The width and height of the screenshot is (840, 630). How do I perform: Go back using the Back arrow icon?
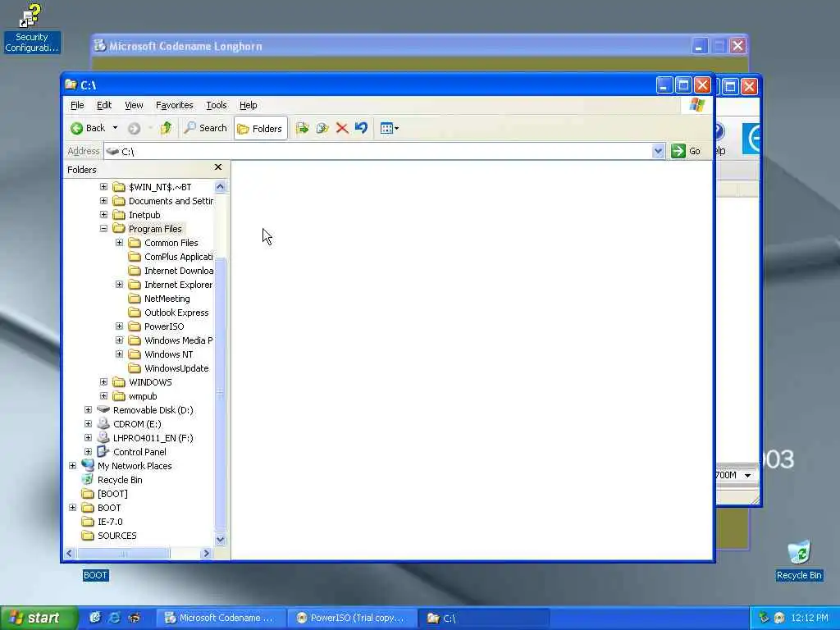(x=76, y=128)
